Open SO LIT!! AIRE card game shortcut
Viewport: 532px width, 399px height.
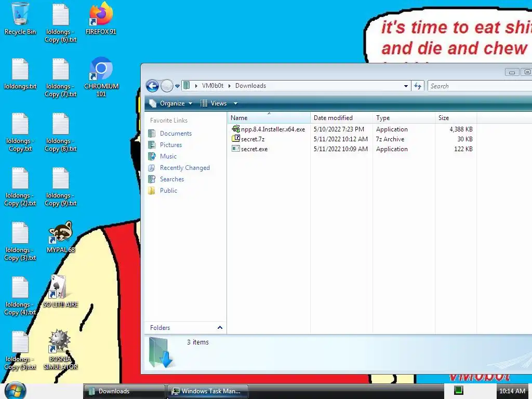pyautogui.click(x=60, y=291)
